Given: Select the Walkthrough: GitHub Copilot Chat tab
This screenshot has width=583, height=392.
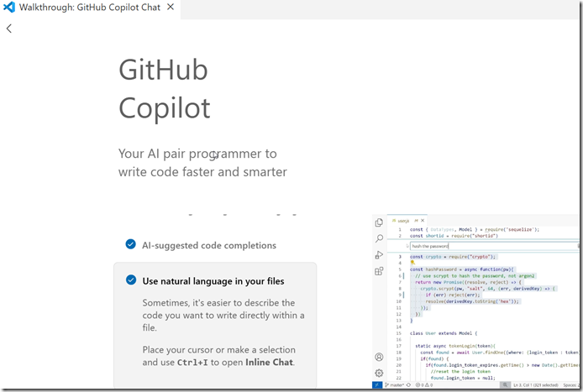Looking at the screenshot, I should click(x=90, y=8).
